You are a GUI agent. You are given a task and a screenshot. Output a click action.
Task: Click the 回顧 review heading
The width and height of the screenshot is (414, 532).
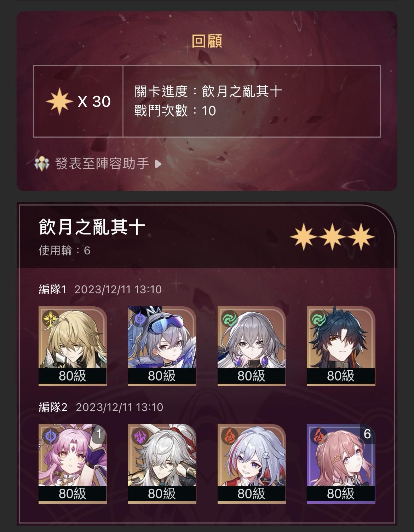(207, 41)
